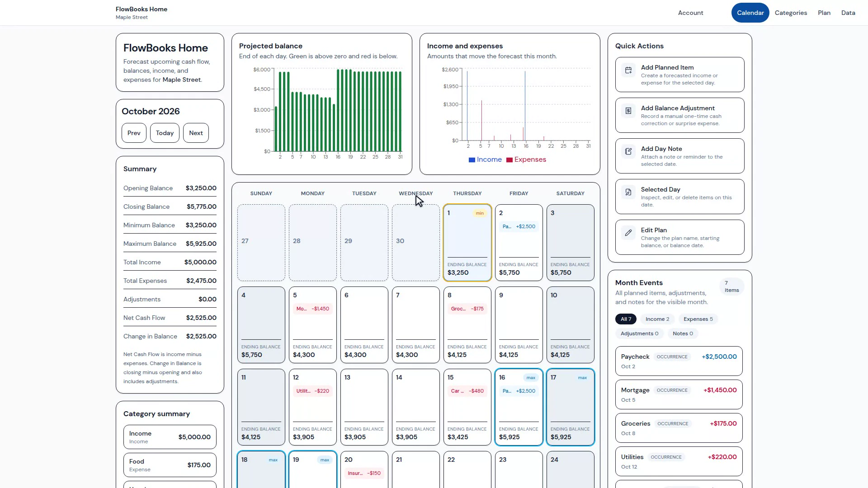Click the Income $5,000.00 category card
The height and width of the screenshot is (488, 868).
(x=170, y=437)
